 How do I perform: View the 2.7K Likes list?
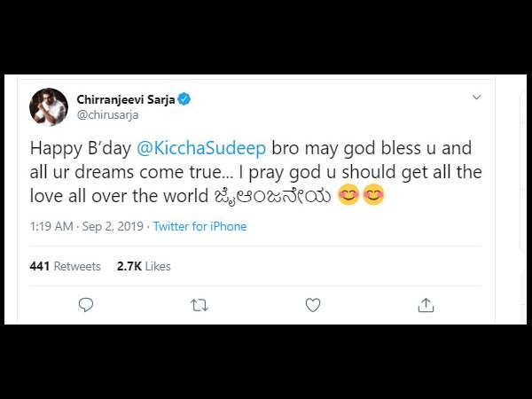[x=144, y=266]
